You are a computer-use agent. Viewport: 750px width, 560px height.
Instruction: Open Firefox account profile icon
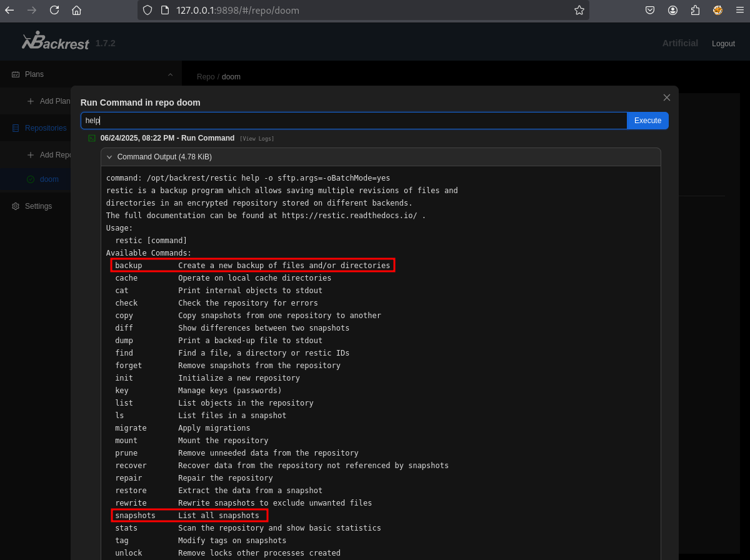click(672, 10)
